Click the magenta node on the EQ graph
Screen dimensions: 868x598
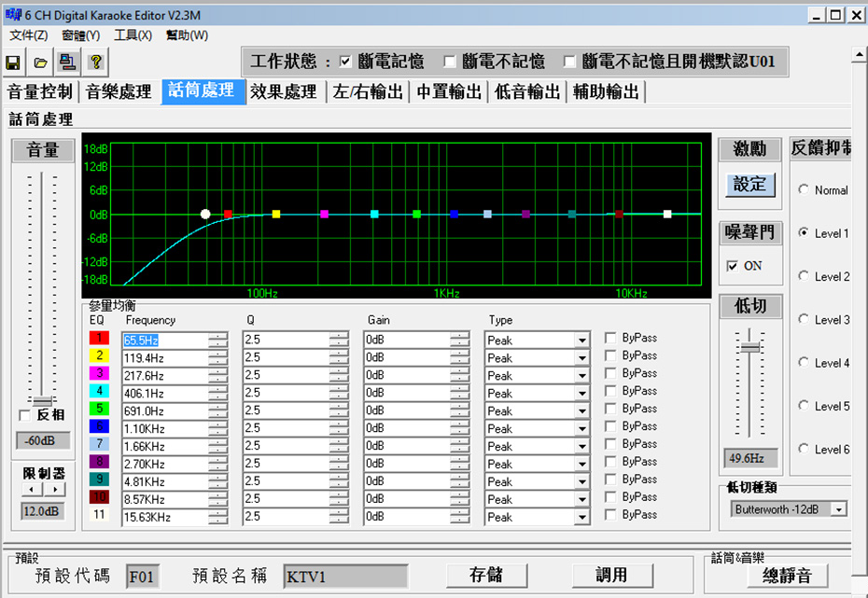click(325, 214)
